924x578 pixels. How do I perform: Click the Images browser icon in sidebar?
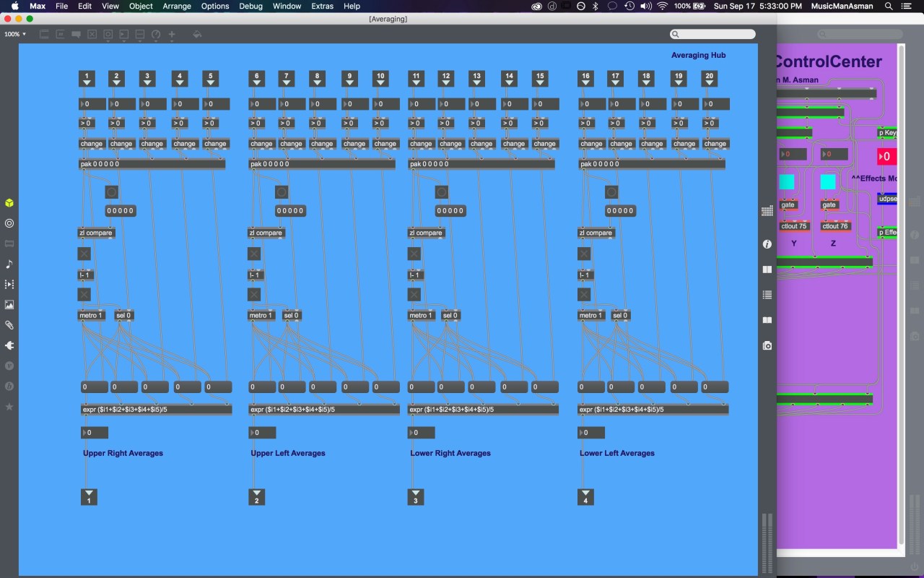coord(9,305)
